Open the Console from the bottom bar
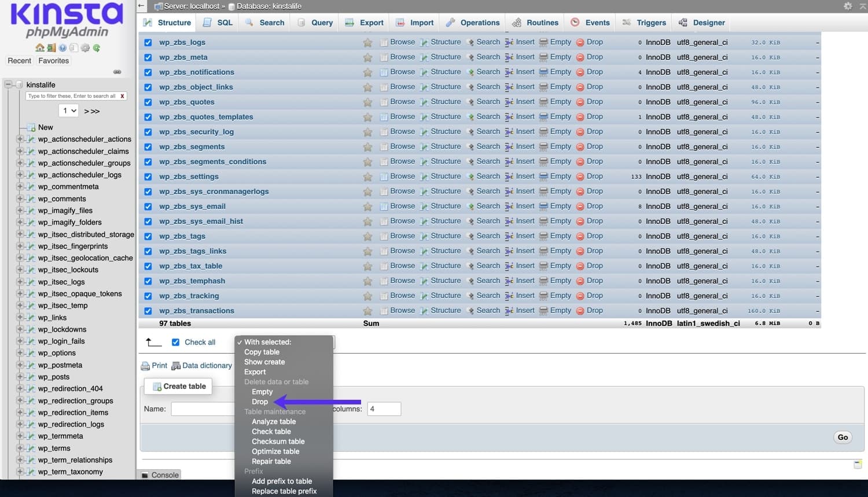 [159, 475]
